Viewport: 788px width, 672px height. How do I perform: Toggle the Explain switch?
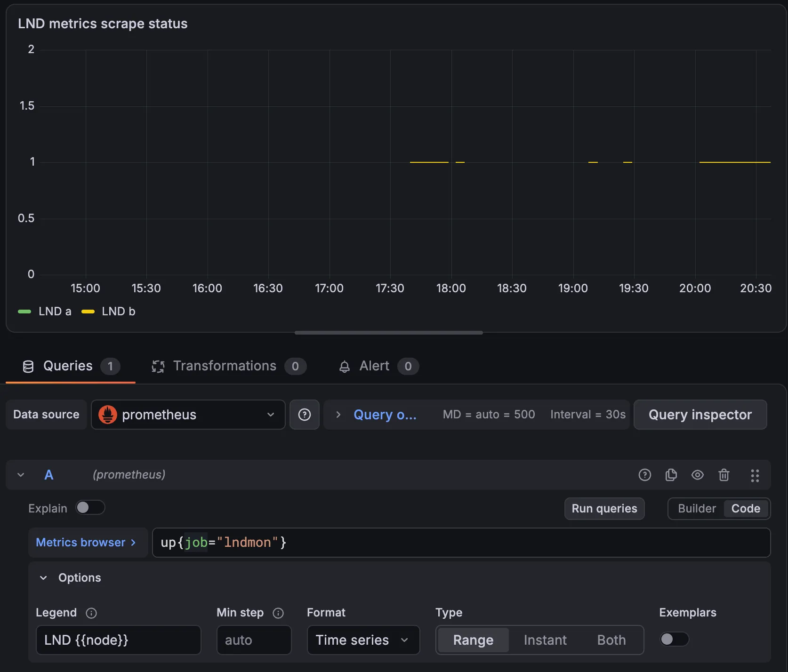coord(90,507)
